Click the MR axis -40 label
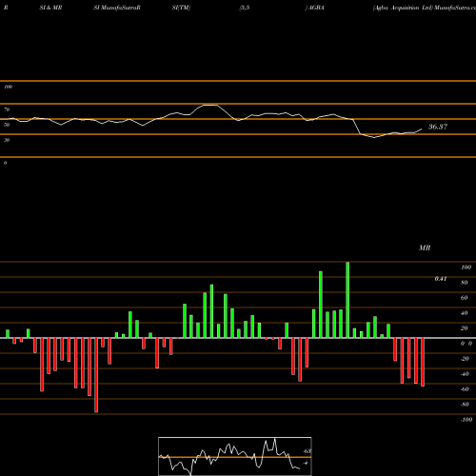The height and width of the screenshot is (476, 476). 465,374
